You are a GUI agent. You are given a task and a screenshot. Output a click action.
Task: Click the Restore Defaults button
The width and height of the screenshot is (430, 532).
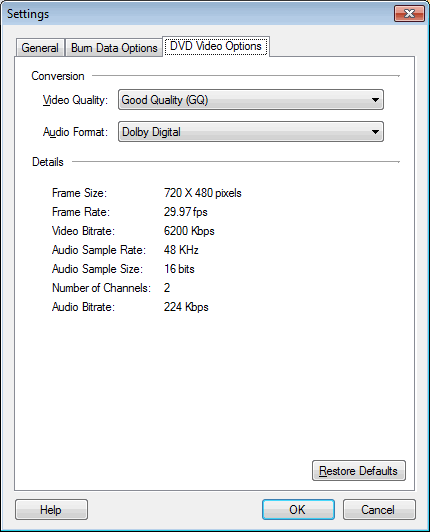(359, 471)
